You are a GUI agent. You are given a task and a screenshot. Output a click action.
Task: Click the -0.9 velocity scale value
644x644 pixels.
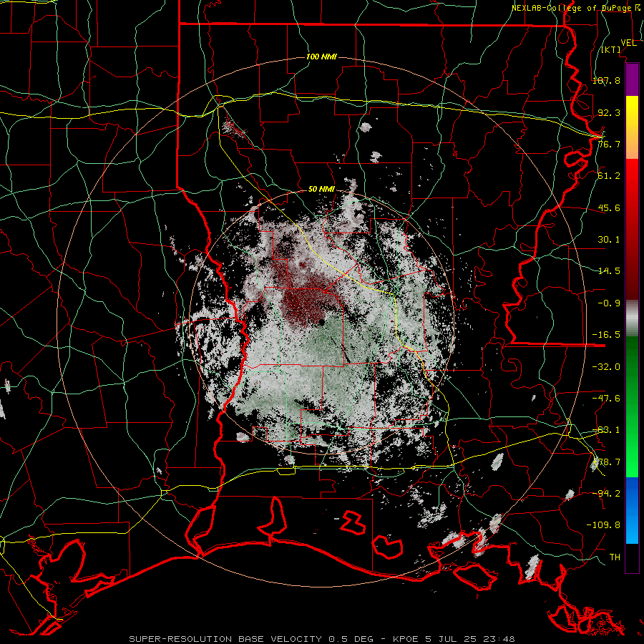pyautogui.click(x=609, y=303)
